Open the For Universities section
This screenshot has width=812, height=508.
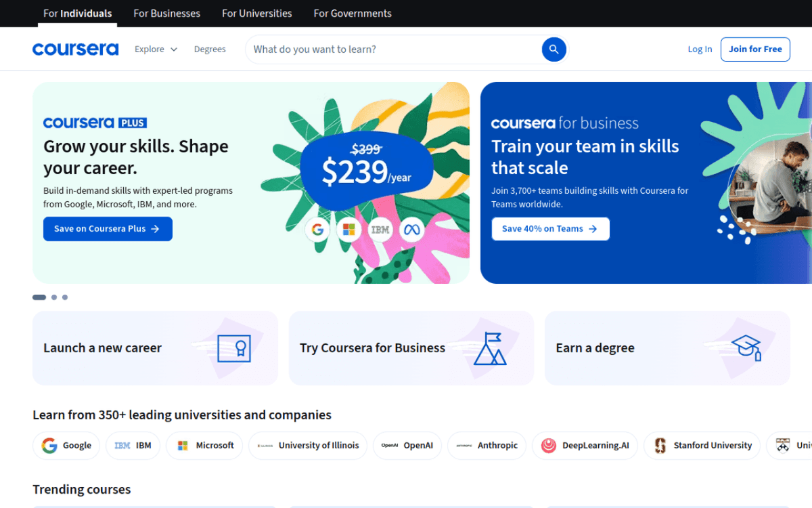pos(257,13)
